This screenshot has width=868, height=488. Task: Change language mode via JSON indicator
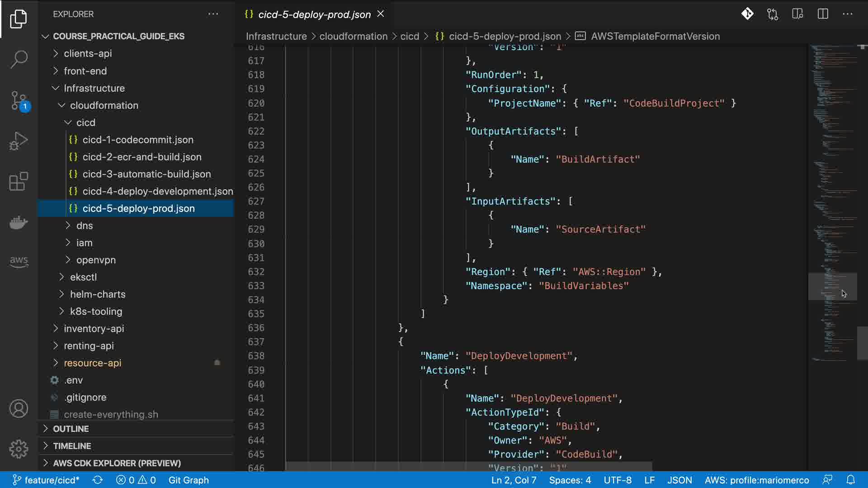679,480
